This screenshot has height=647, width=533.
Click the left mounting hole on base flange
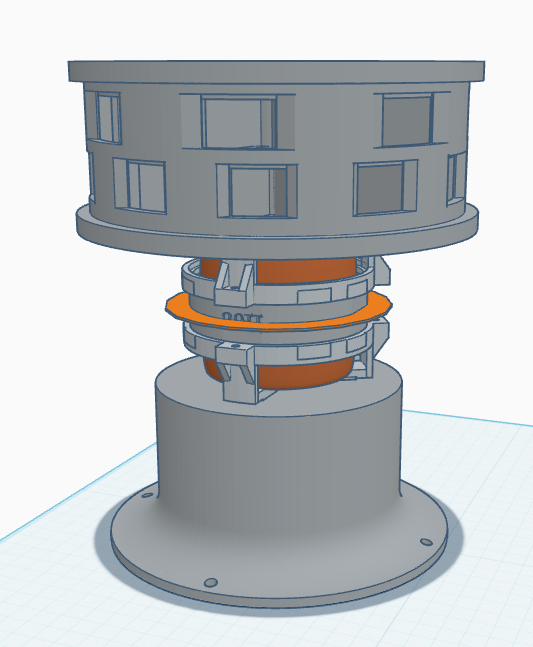tap(147, 496)
